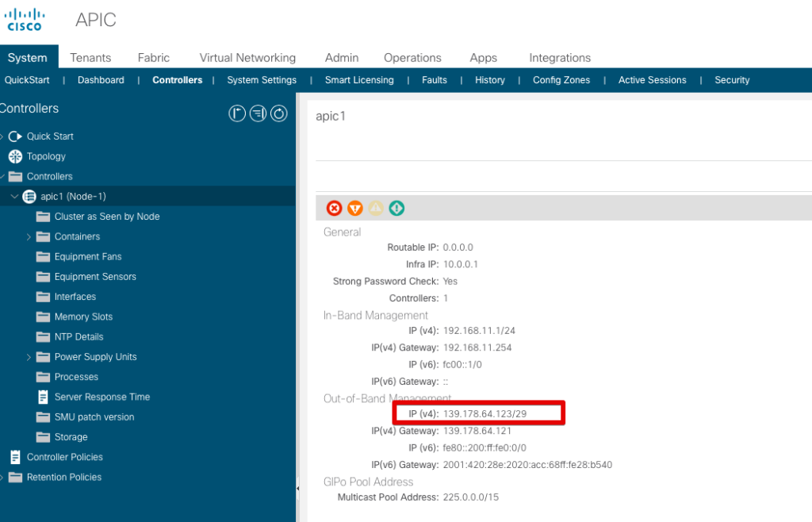Open the QuickStart submenu

pyautogui.click(x=27, y=80)
